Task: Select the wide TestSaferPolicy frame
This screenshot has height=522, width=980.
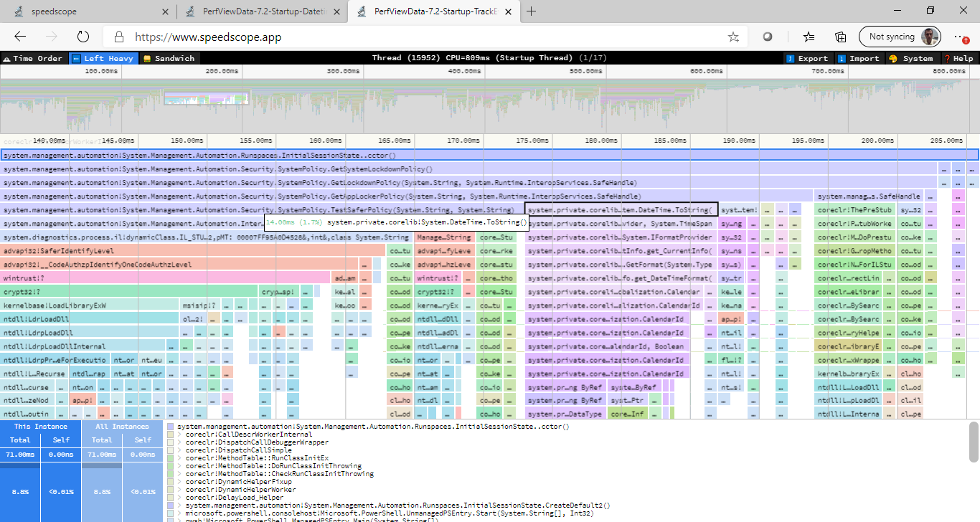Action: click(x=262, y=209)
